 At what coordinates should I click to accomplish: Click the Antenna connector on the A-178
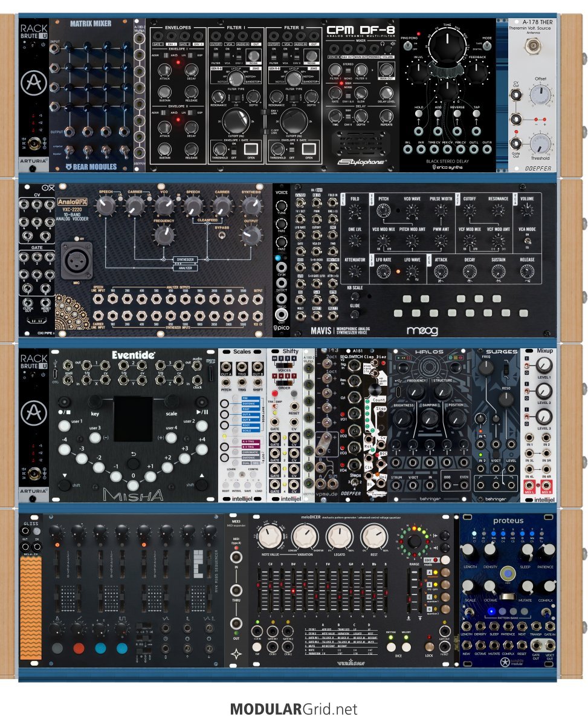click(533, 45)
